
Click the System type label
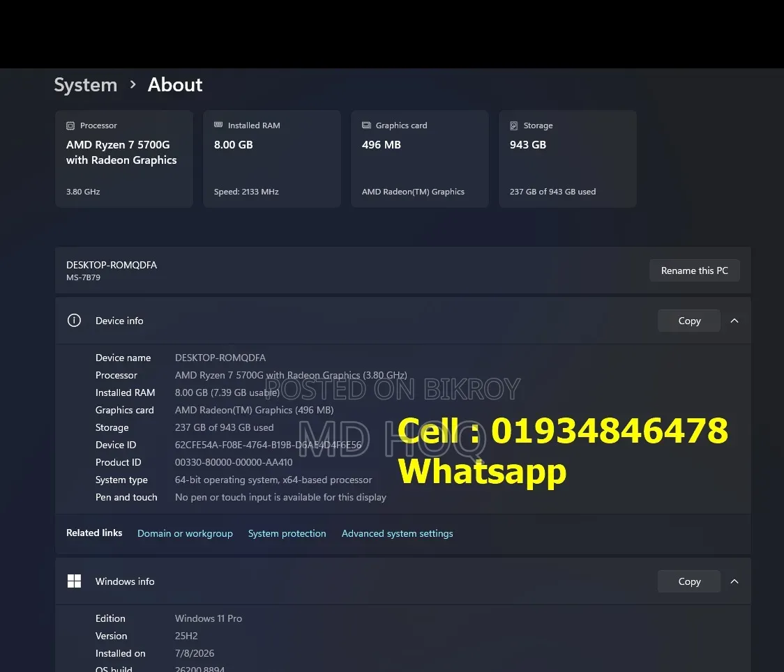coord(121,480)
